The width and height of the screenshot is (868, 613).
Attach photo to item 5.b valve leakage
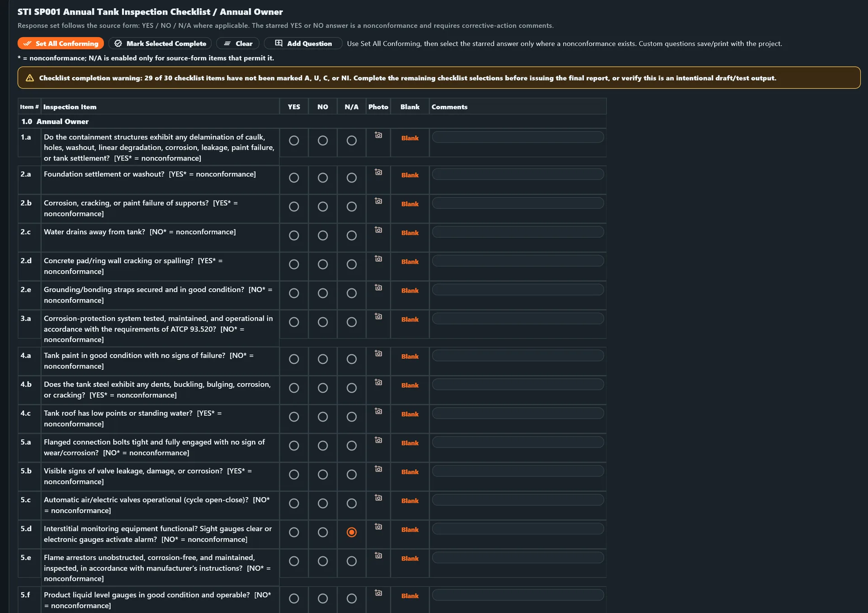(378, 469)
